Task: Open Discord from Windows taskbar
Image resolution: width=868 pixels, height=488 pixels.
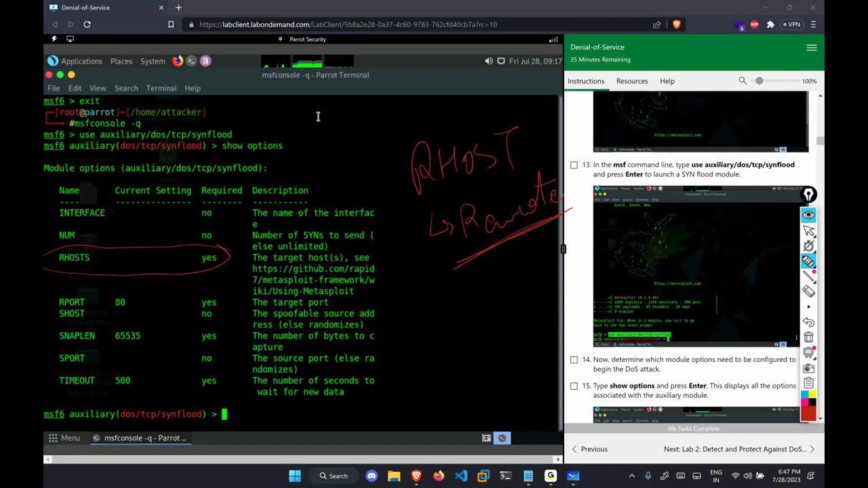Action: 372,476
